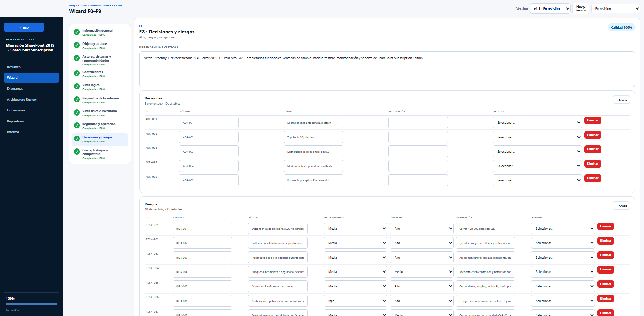Click green check icon for Información general

[x=77, y=32]
